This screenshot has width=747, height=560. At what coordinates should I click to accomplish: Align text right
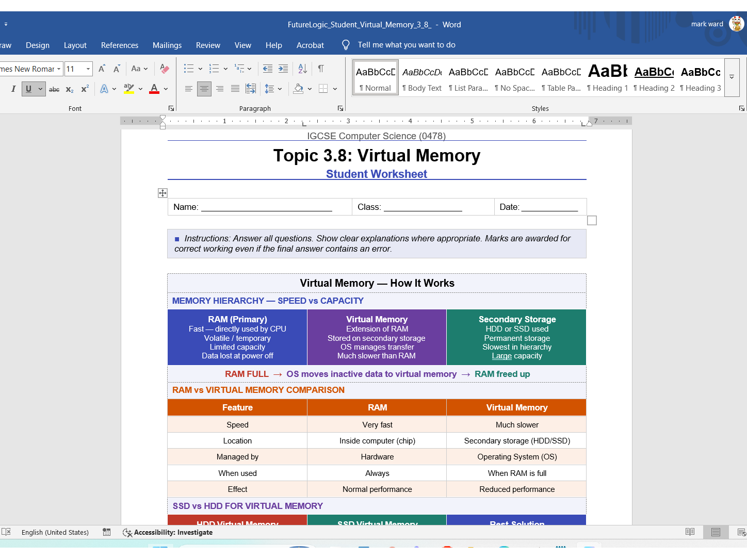(x=220, y=89)
